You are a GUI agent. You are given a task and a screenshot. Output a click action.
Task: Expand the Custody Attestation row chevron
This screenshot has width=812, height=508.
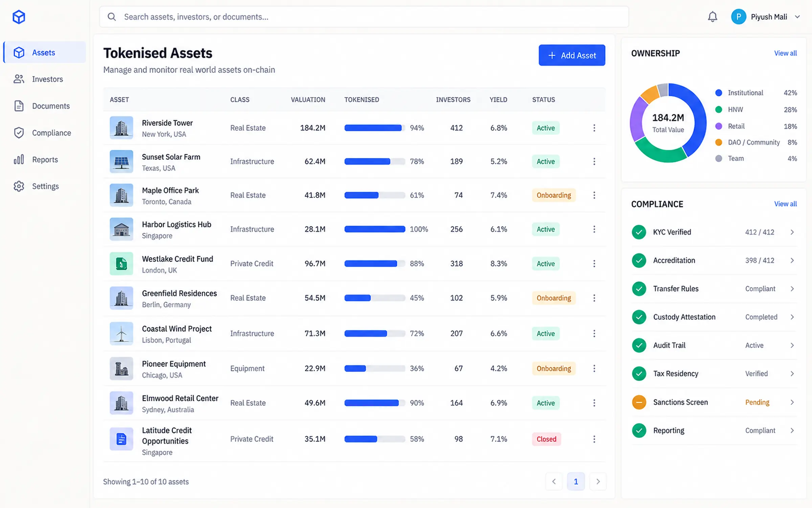tap(792, 317)
